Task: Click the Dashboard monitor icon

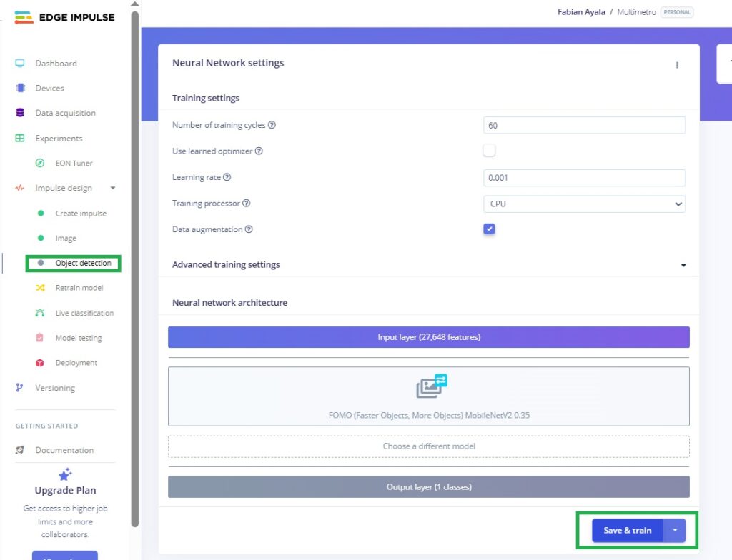Action: (x=20, y=64)
